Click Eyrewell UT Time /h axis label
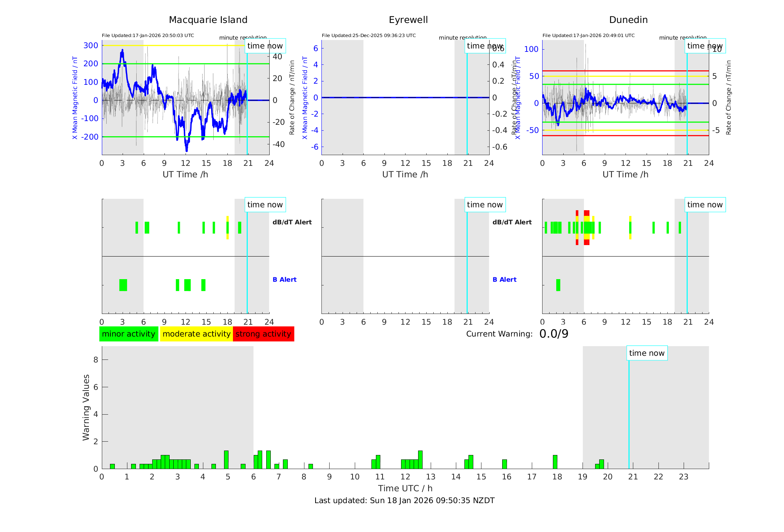The image size is (784, 532). click(405, 174)
